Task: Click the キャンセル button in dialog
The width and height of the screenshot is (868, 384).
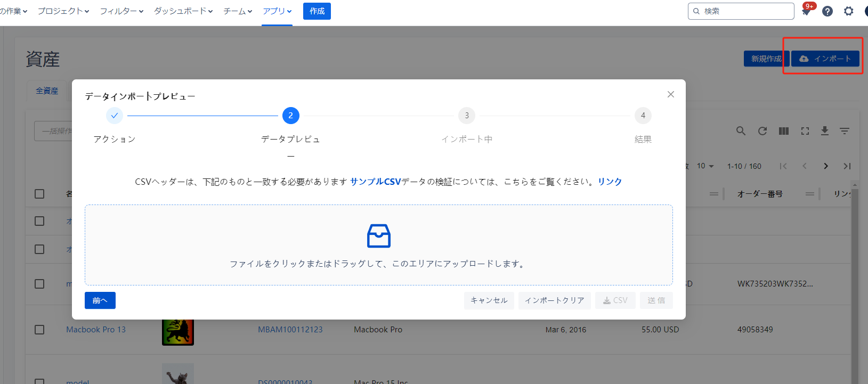Action: pos(489,300)
